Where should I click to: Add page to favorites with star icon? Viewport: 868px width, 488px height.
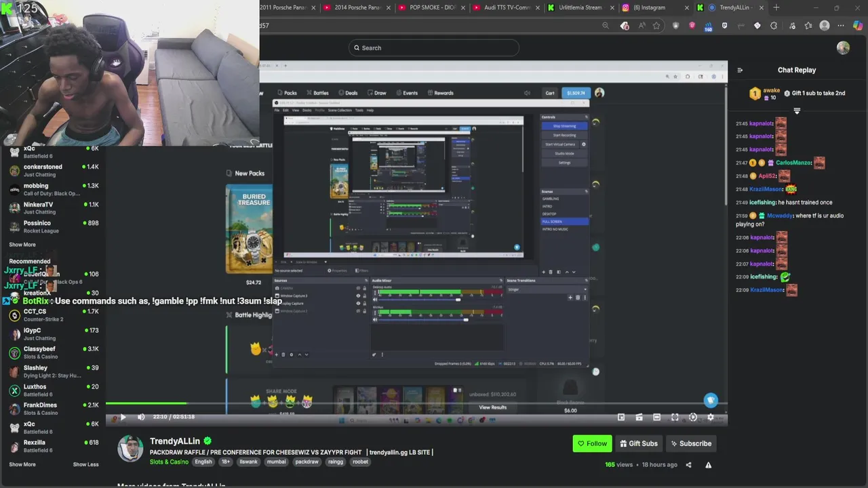656,26
